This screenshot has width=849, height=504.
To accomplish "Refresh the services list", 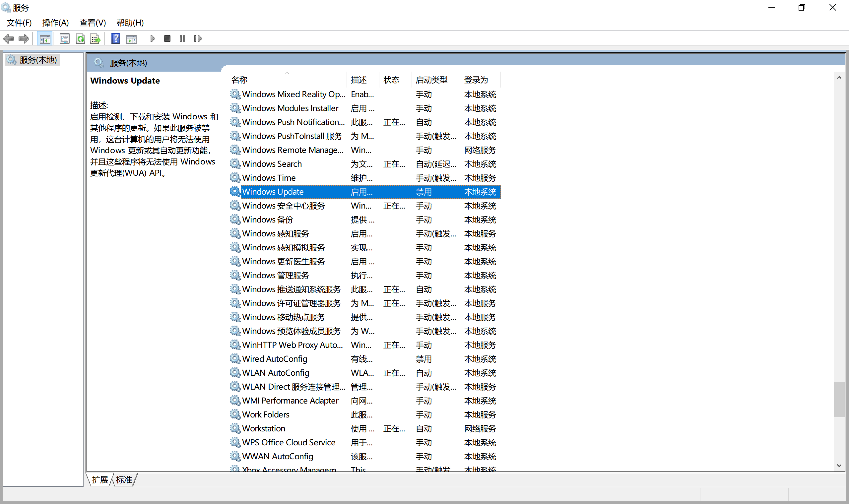I will pos(81,38).
